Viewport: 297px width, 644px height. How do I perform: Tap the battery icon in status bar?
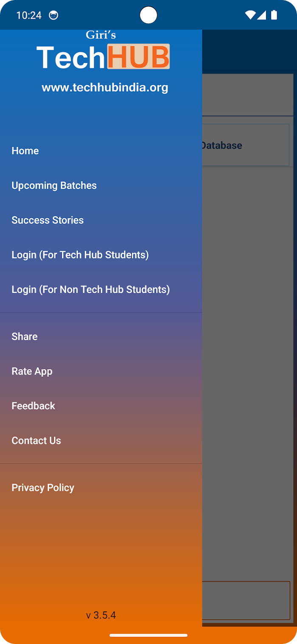coord(274,15)
